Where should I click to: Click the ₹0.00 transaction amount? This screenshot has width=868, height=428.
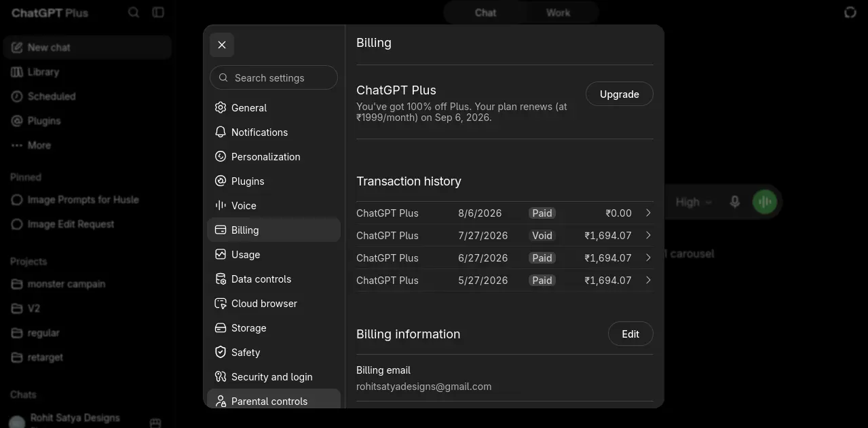(x=618, y=213)
